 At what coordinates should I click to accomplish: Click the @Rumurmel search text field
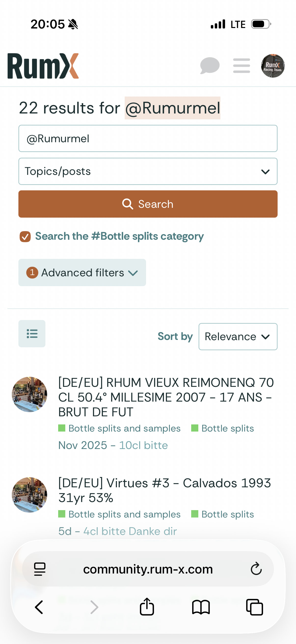pos(148,139)
